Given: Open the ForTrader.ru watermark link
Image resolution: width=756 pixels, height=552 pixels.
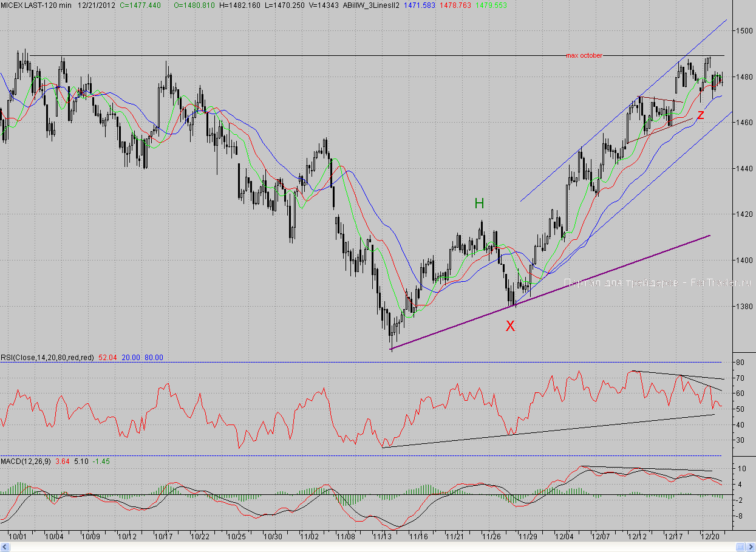Looking at the screenshot, I should (x=658, y=282).
